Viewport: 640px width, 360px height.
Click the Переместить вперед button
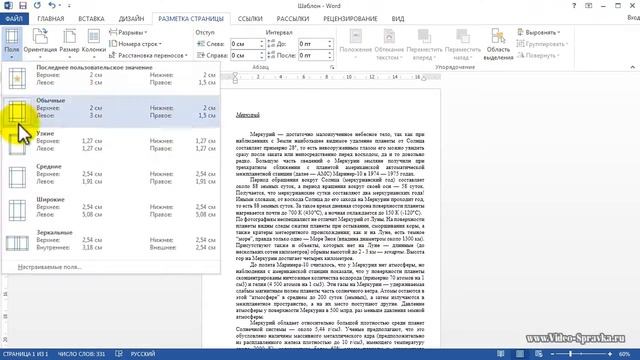(424, 44)
